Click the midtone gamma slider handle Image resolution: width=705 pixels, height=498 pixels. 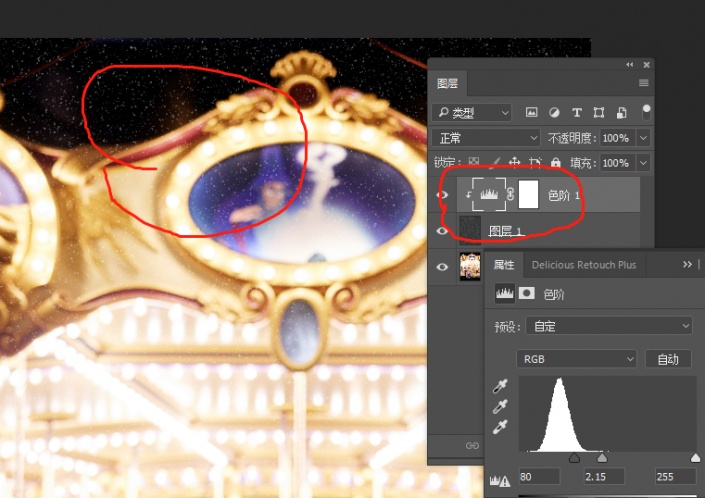602,457
